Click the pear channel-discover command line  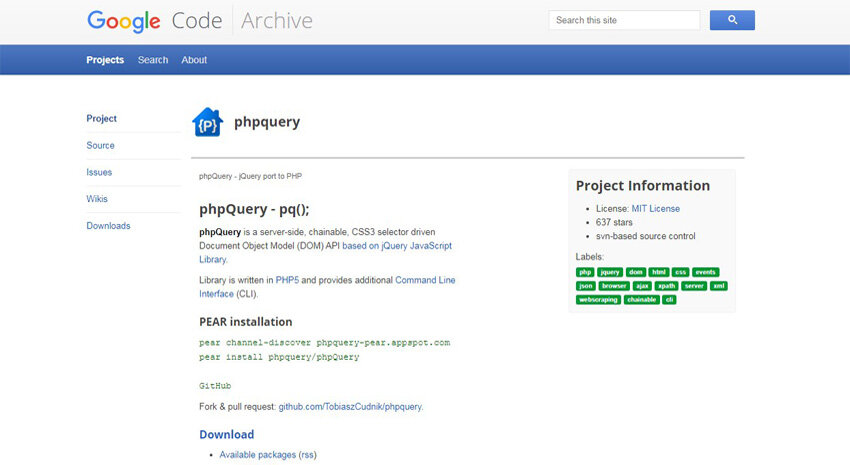pyautogui.click(x=325, y=343)
